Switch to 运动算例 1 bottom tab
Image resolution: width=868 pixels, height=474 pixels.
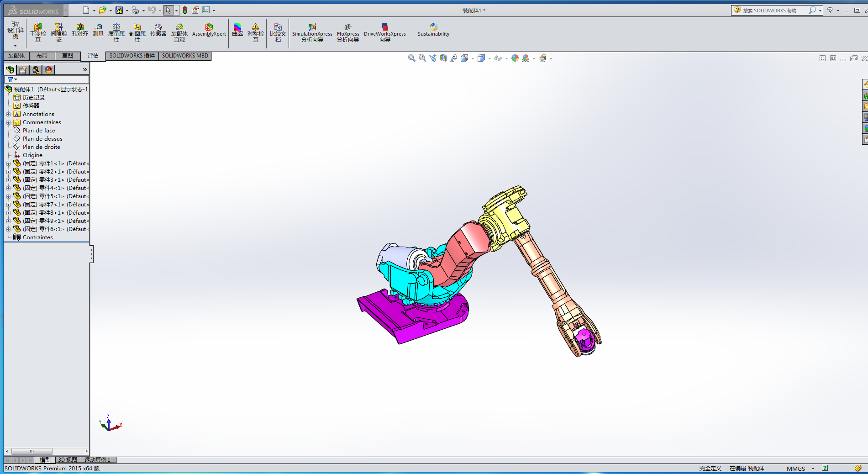(98, 460)
